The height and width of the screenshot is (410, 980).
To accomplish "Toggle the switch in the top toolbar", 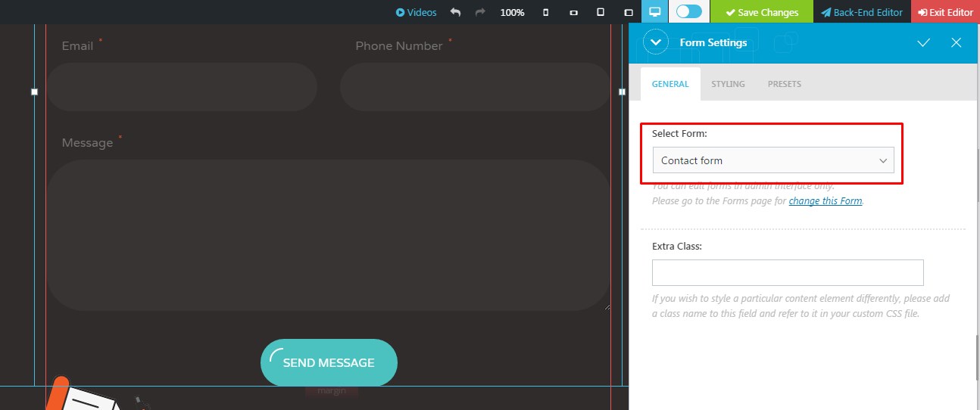I will [x=689, y=12].
